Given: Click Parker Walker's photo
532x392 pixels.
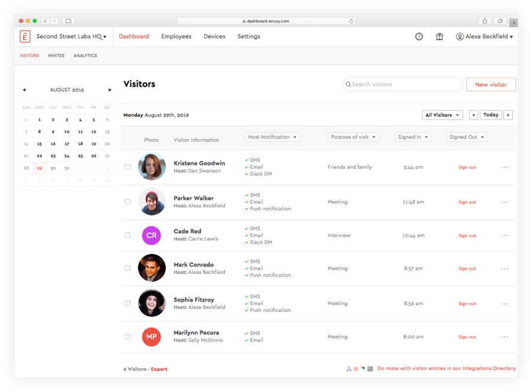Looking at the screenshot, I should (152, 202).
